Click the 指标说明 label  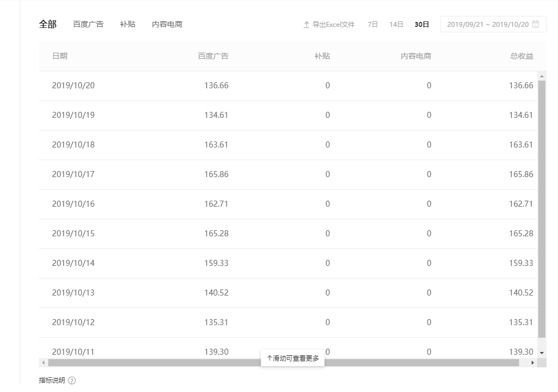click(52, 380)
